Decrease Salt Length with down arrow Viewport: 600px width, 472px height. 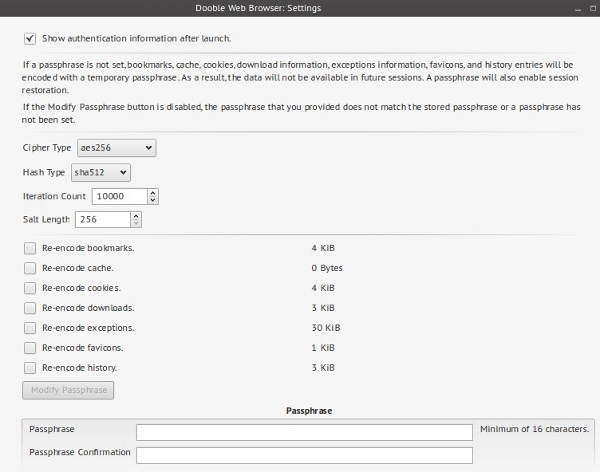(x=136, y=224)
